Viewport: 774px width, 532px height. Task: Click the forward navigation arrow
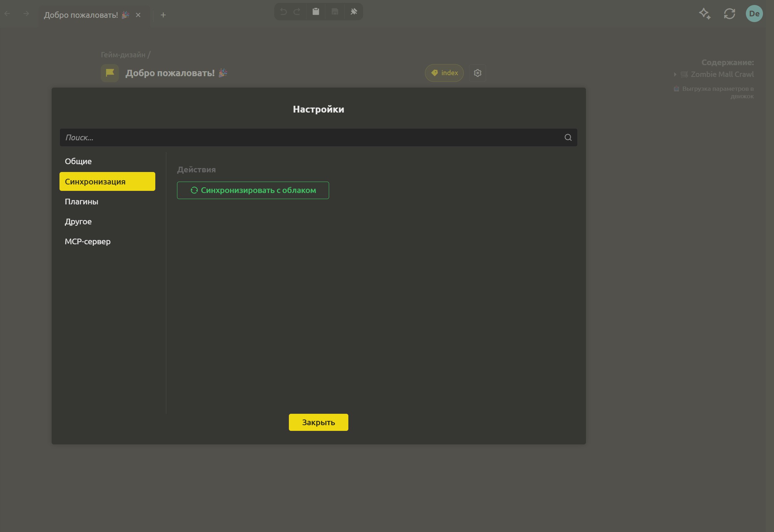[x=26, y=14]
